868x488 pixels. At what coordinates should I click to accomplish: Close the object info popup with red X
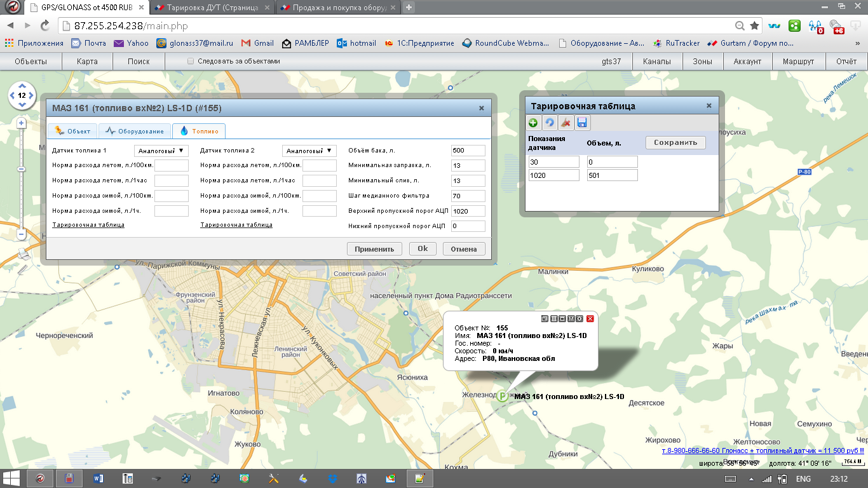point(590,318)
